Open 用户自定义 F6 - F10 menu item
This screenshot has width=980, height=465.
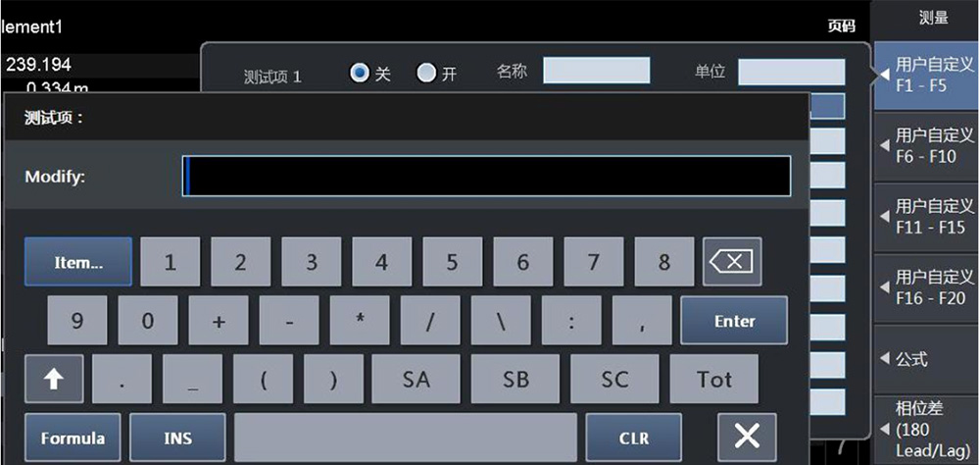click(927, 146)
